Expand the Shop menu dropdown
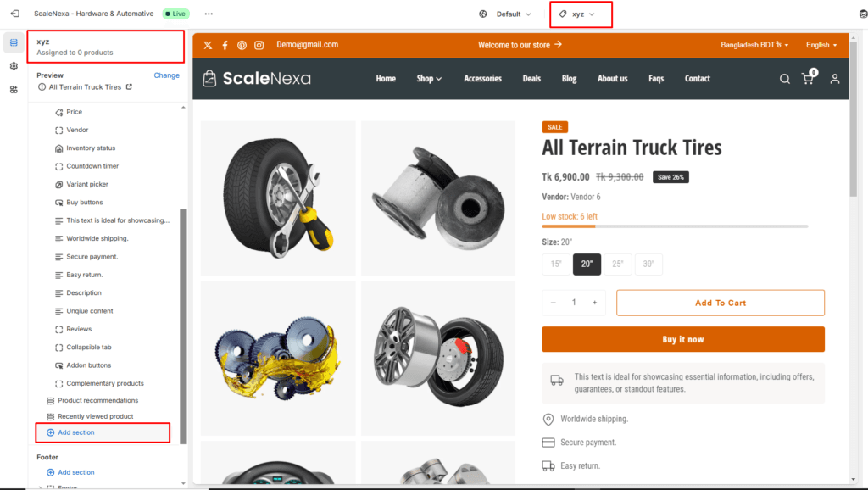 click(x=429, y=79)
